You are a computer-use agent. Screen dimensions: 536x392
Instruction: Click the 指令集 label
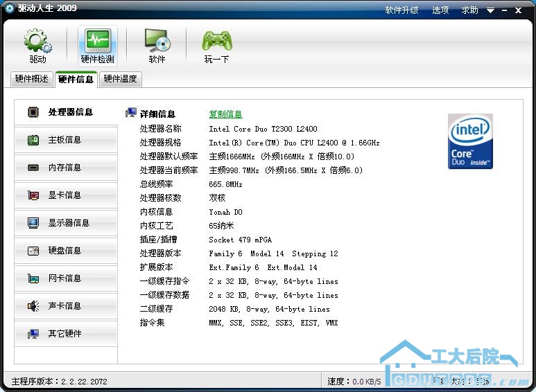pos(152,323)
